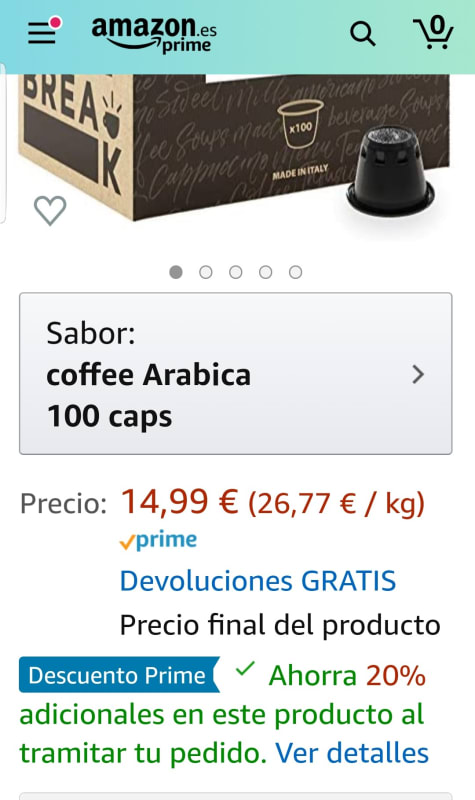Select the third image carousel dot
The image size is (475, 800).
(236, 272)
